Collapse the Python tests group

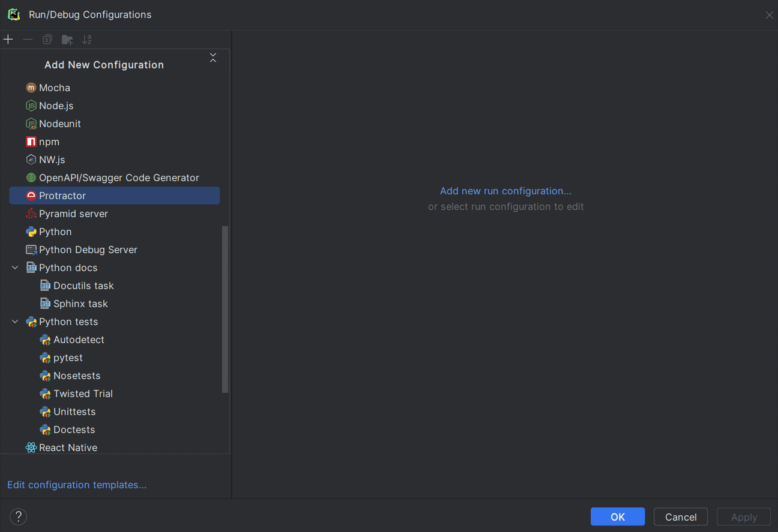point(15,321)
